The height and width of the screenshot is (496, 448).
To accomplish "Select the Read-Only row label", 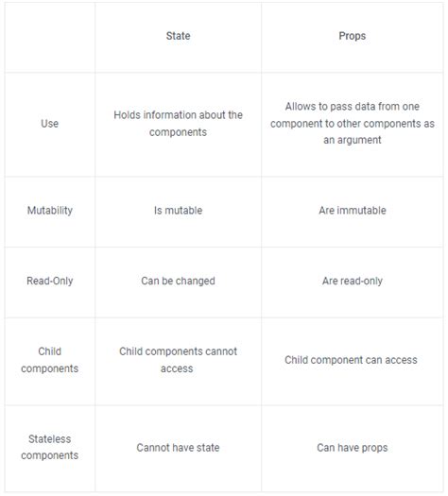I will point(50,281).
